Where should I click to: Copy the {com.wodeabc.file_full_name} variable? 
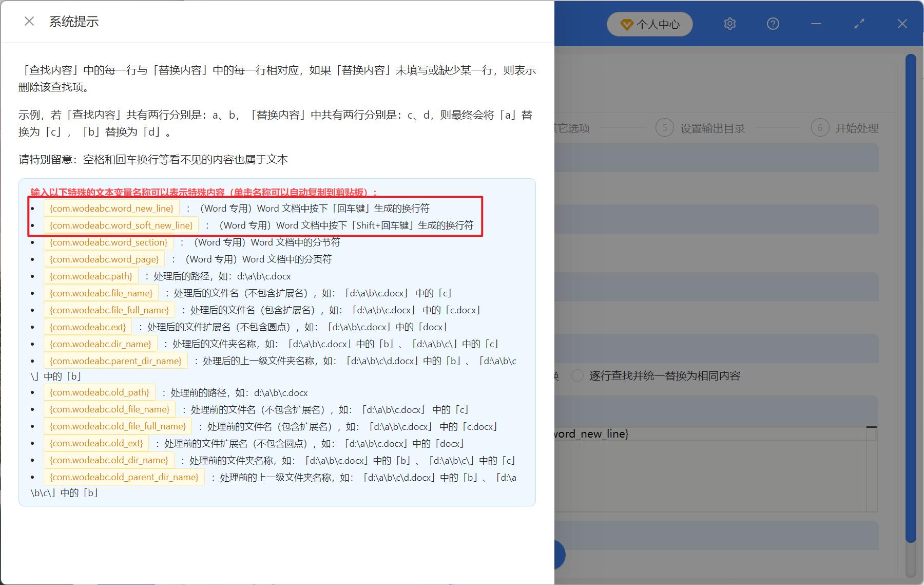109,310
